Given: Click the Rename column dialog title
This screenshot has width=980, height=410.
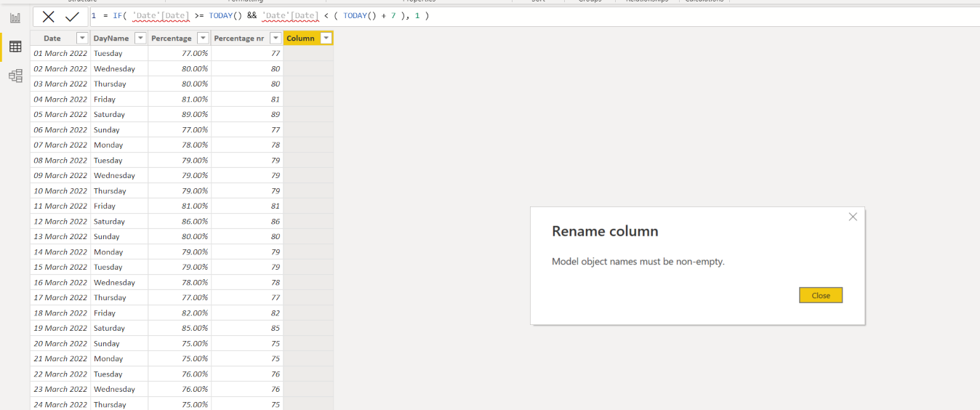Looking at the screenshot, I should 605,231.
